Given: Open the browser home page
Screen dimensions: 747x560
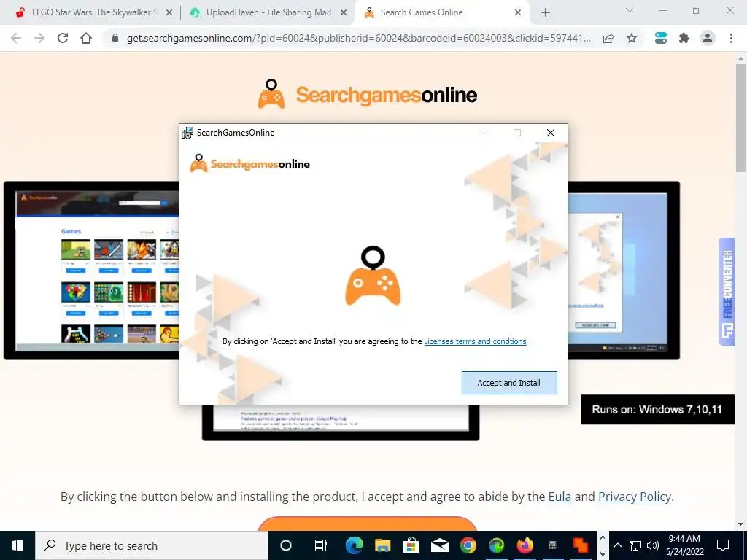Looking at the screenshot, I should (86, 38).
